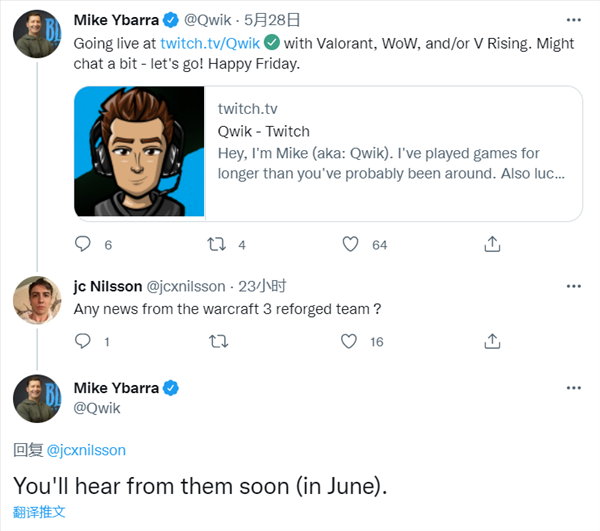Like the tweet with 64 likes
Viewport: 600px width, 531px height.
point(350,244)
